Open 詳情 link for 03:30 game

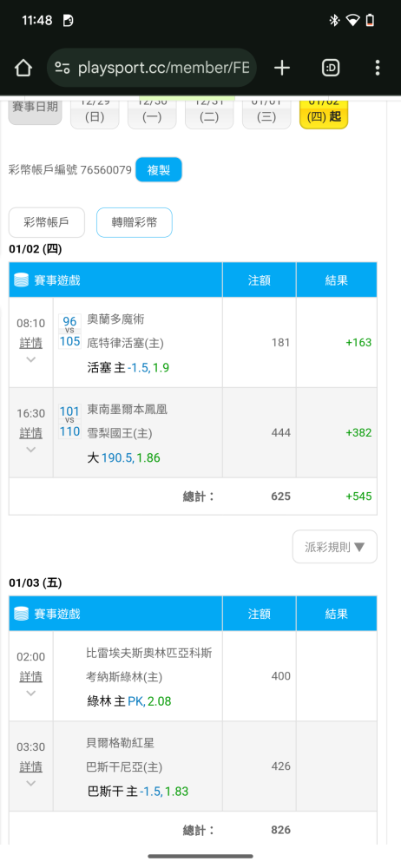tap(31, 766)
